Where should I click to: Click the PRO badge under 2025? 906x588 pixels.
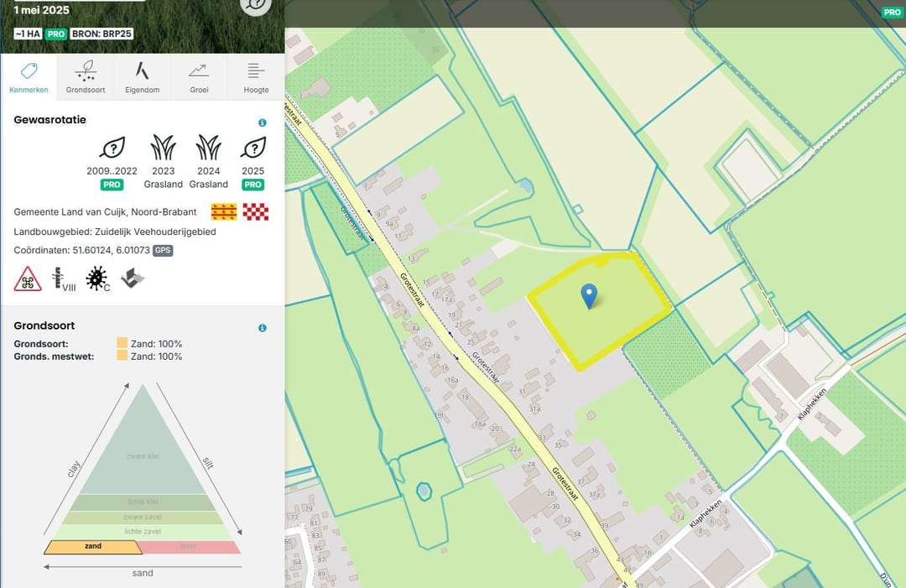pyautogui.click(x=253, y=185)
